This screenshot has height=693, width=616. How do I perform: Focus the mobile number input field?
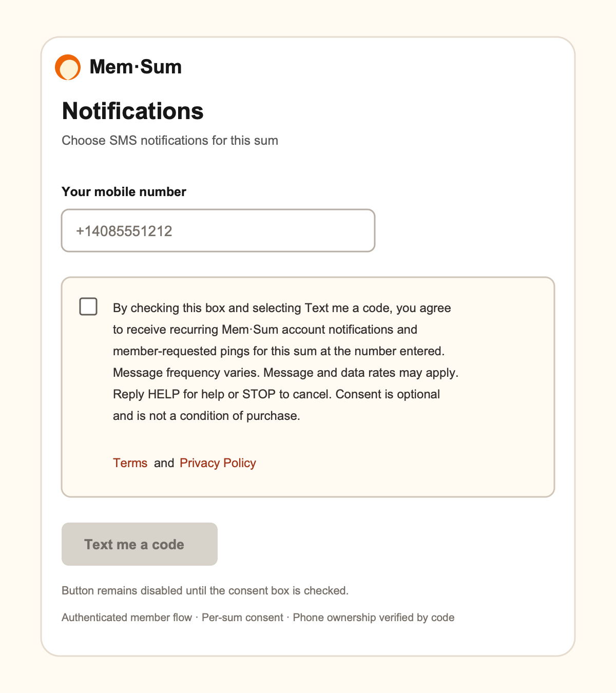(218, 230)
